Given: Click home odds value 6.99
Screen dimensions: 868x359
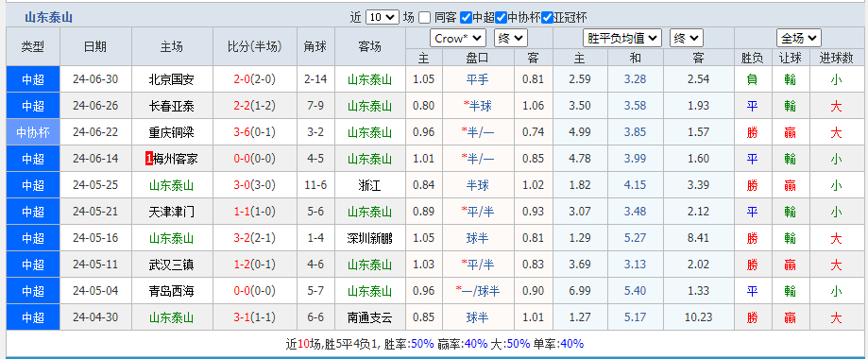Looking at the screenshot, I should (x=580, y=291).
